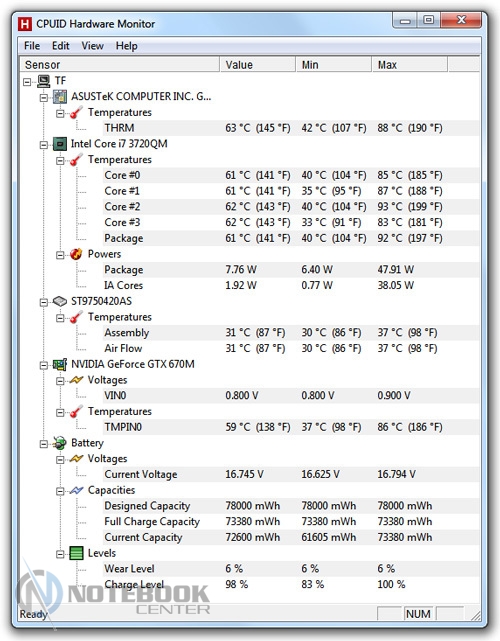Collapse the TF root tree node
Image resolution: width=500 pixels, height=641 pixels.
[27, 82]
